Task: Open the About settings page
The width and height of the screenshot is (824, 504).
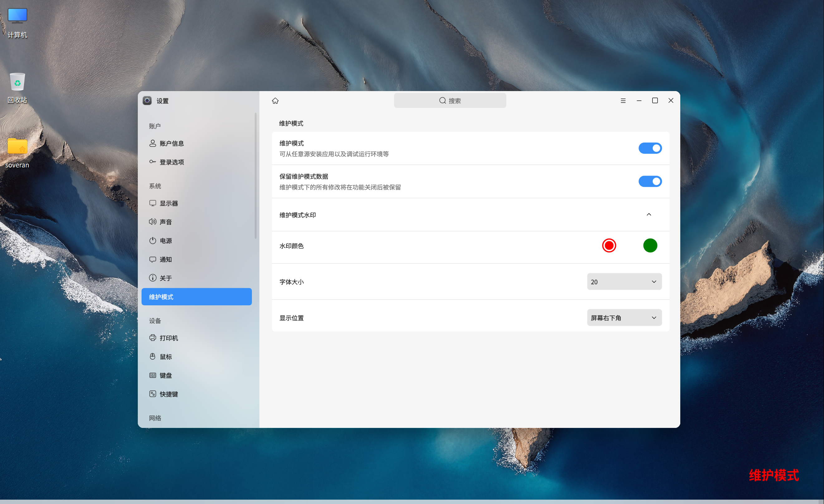Action: [x=166, y=278]
